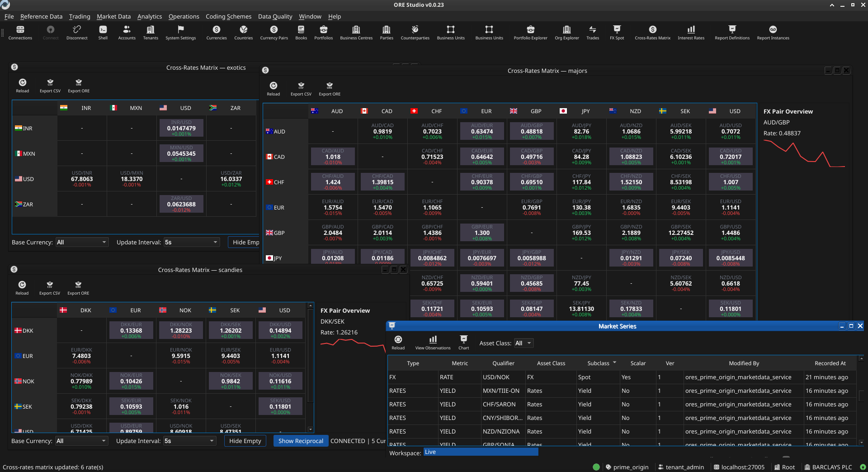Screen dimensions: 868x472
Task: Open the FX Spot toolbar icon
Action: (x=617, y=33)
